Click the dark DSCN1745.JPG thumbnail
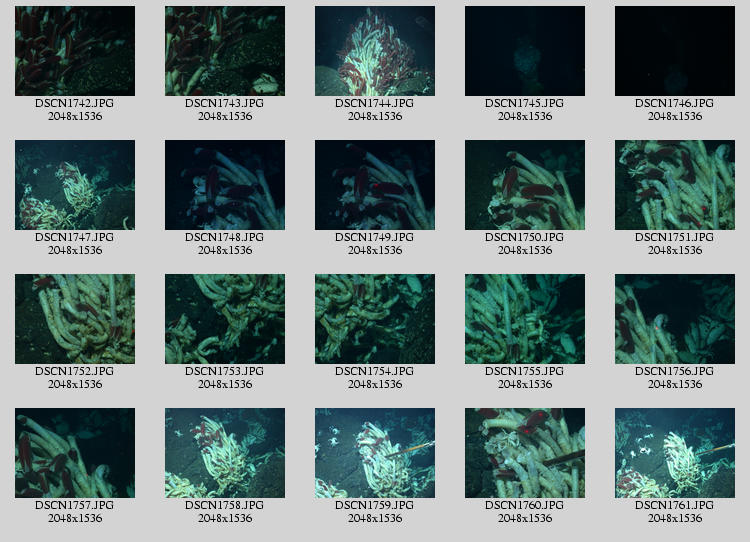 pyautogui.click(x=525, y=51)
